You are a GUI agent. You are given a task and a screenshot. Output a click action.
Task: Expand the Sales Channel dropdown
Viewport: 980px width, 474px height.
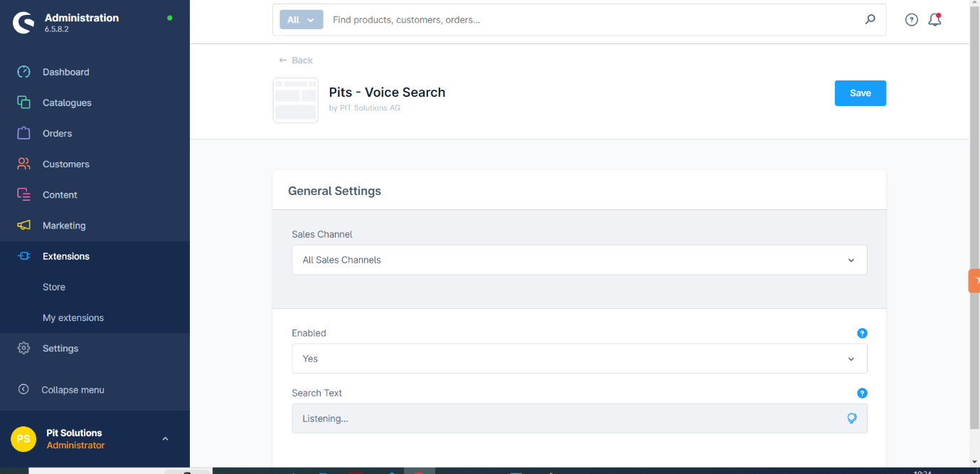(x=579, y=260)
